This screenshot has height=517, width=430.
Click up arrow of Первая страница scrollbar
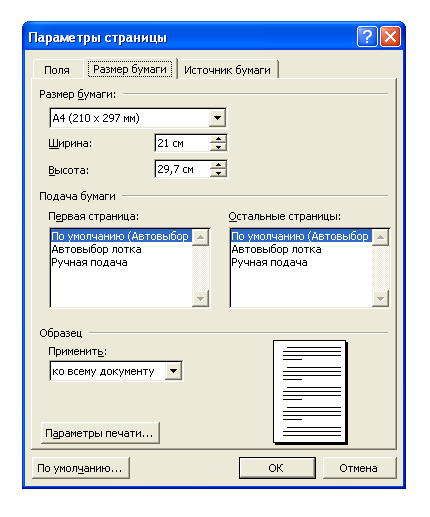click(x=201, y=238)
